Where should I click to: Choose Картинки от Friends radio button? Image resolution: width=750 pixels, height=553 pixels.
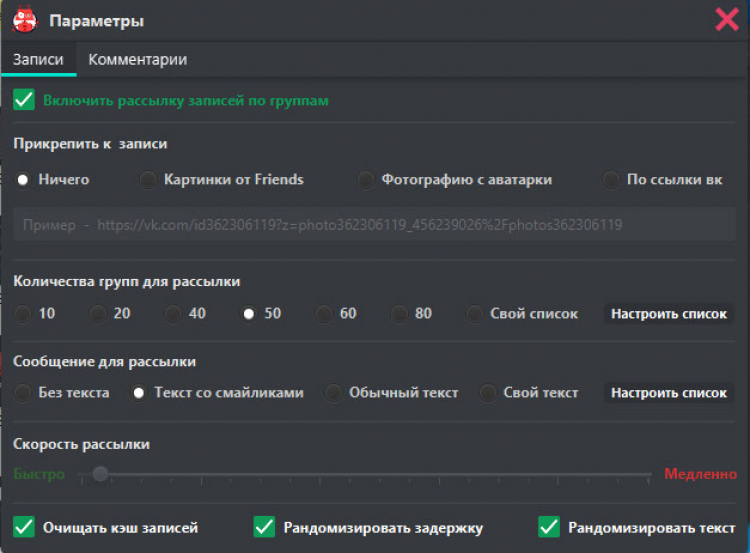pos(147,180)
